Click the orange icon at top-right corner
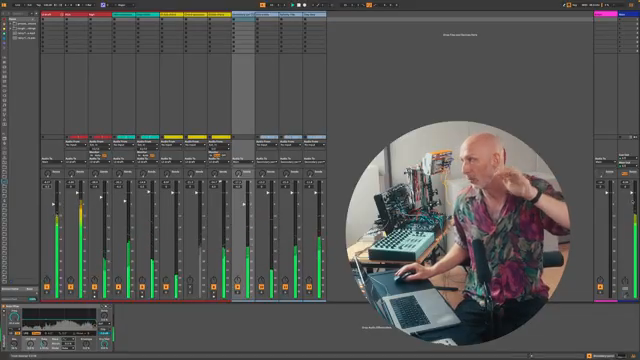The width and height of the screenshot is (640, 360). (632, 5)
